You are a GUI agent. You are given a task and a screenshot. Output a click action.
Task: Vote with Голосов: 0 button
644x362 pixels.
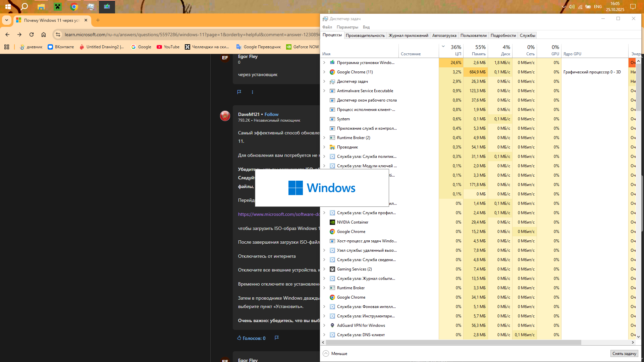pos(251,338)
